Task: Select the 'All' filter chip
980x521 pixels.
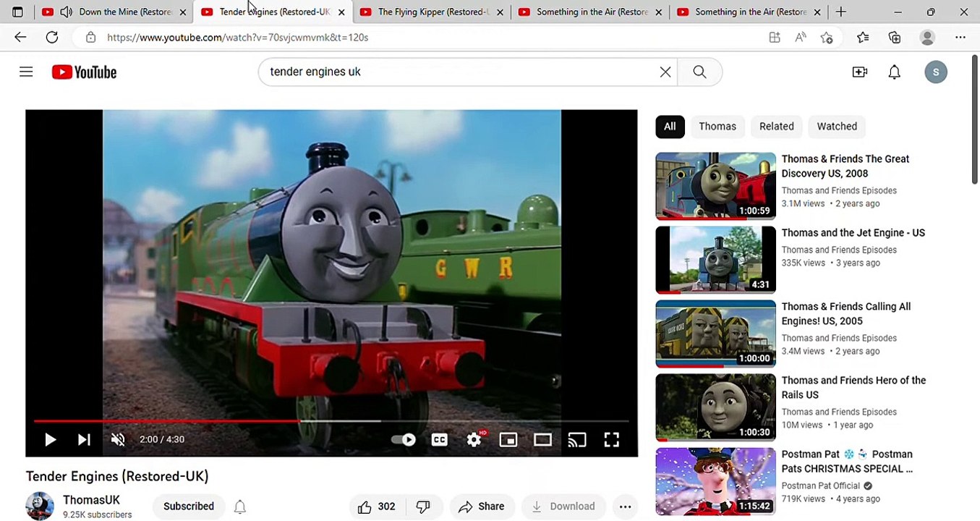Action: coord(670,126)
